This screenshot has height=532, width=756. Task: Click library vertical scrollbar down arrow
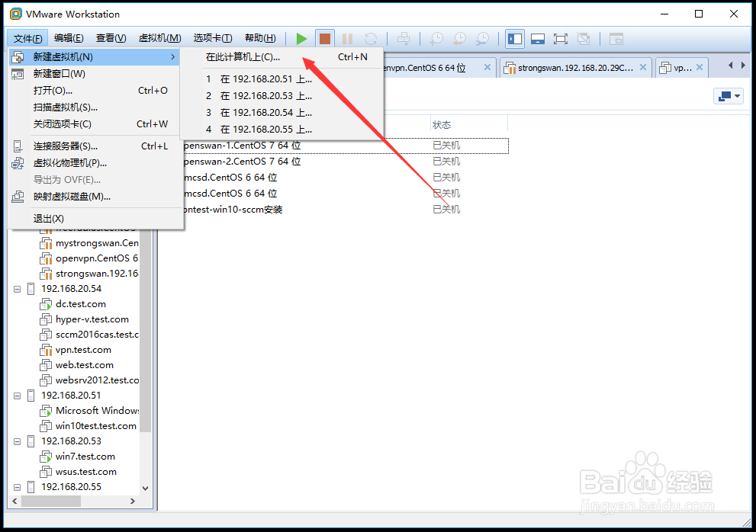146,488
